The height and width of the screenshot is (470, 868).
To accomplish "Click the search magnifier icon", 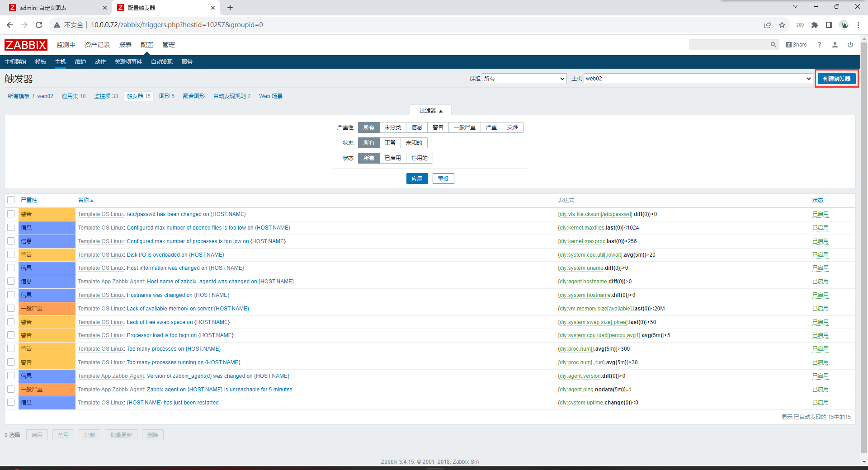I will (773, 45).
